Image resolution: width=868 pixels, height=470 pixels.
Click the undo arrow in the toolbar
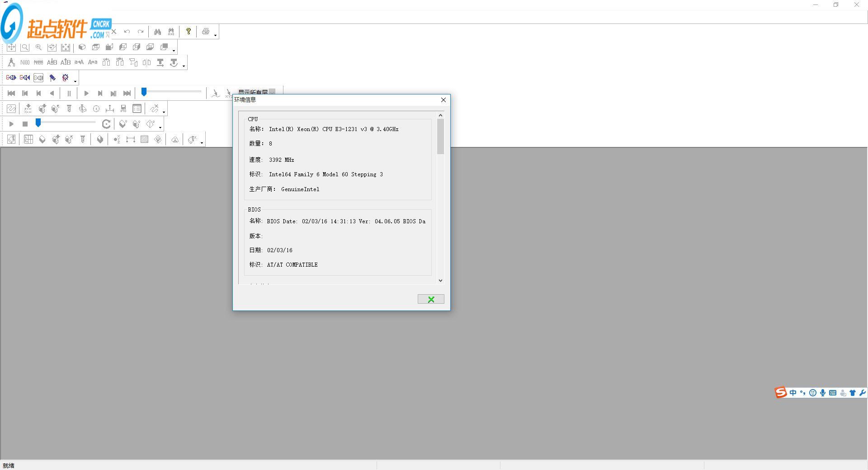pyautogui.click(x=127, y=32)
